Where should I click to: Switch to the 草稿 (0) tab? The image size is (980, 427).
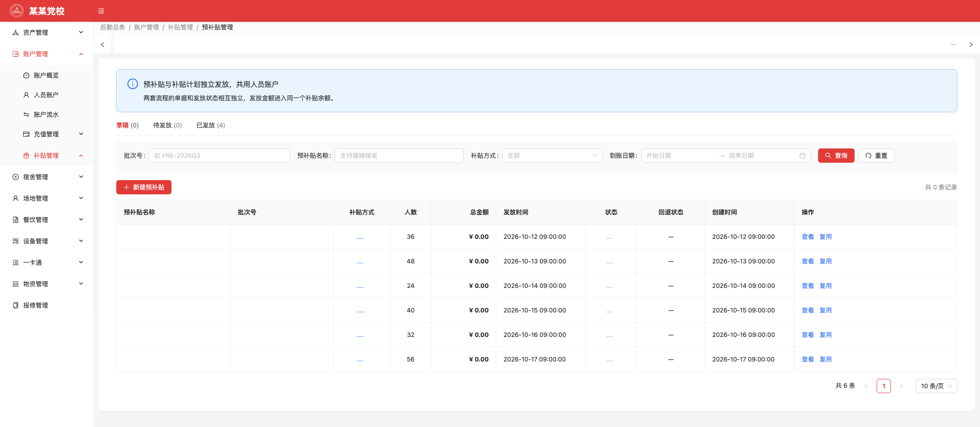click(127, 125)
